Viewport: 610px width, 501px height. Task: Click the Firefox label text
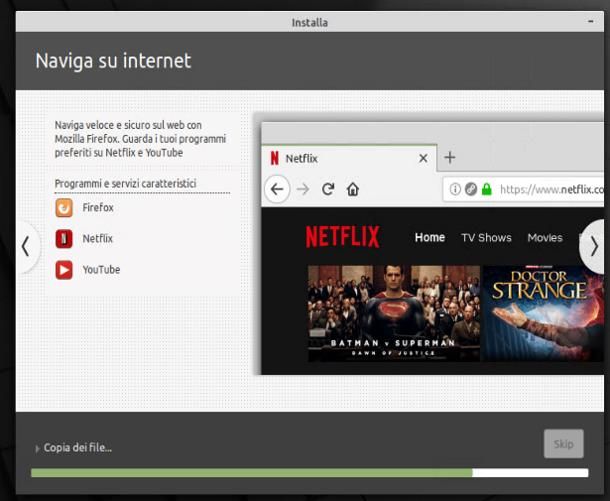coord(98,207)
